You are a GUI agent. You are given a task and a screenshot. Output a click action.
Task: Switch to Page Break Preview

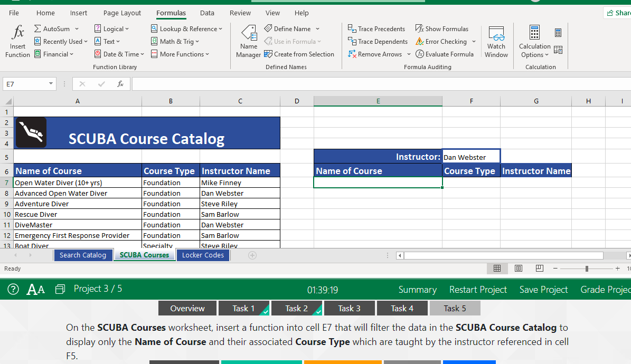point(539,268)
